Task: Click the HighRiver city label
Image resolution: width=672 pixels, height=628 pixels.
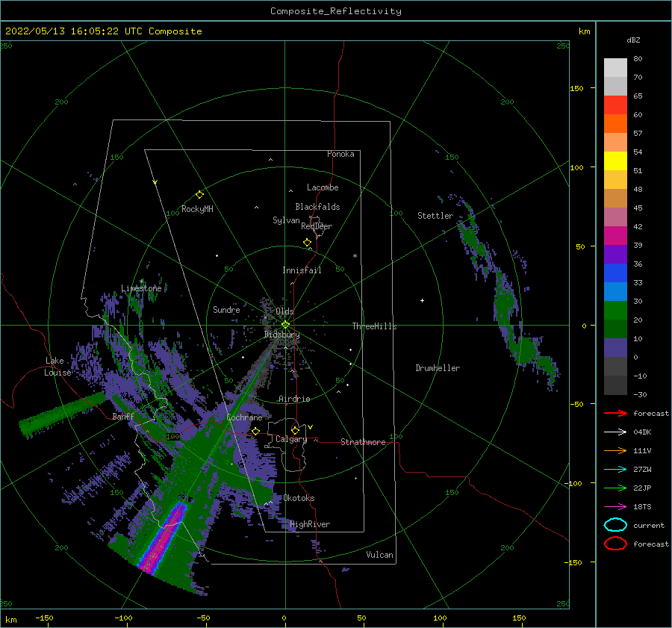Action: coord(310,524)
